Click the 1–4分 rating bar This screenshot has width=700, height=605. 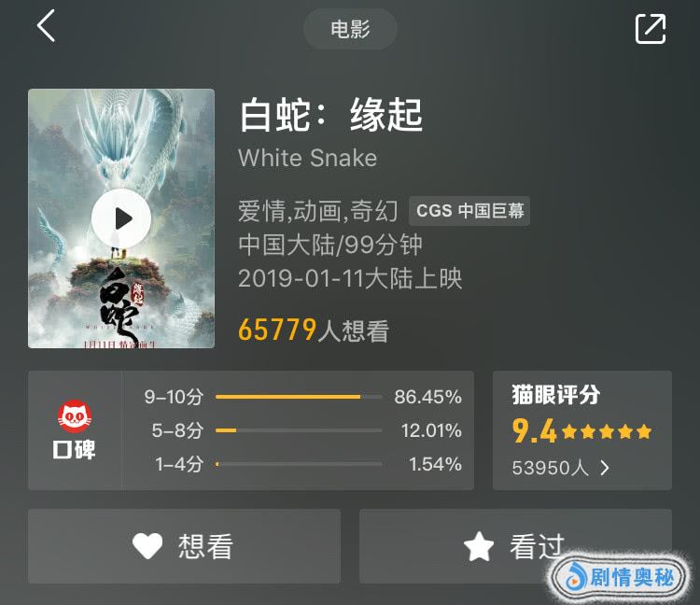tap(299, 464)
